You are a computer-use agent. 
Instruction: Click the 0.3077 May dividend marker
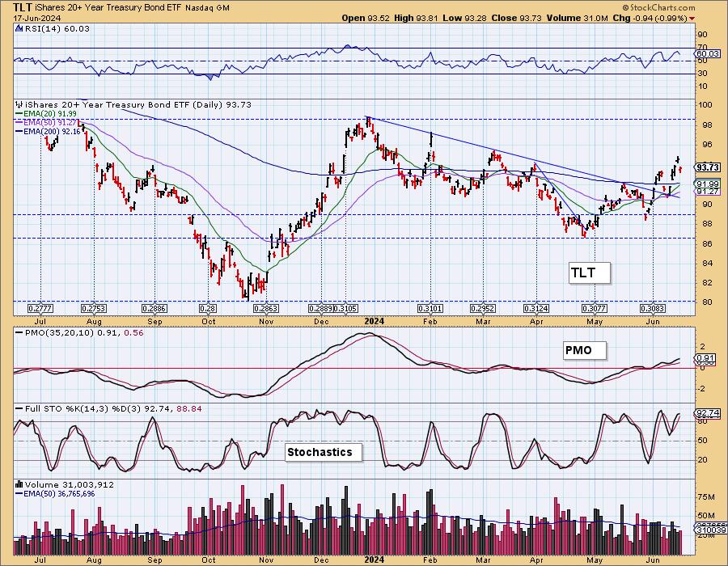(x=595, y=309)
